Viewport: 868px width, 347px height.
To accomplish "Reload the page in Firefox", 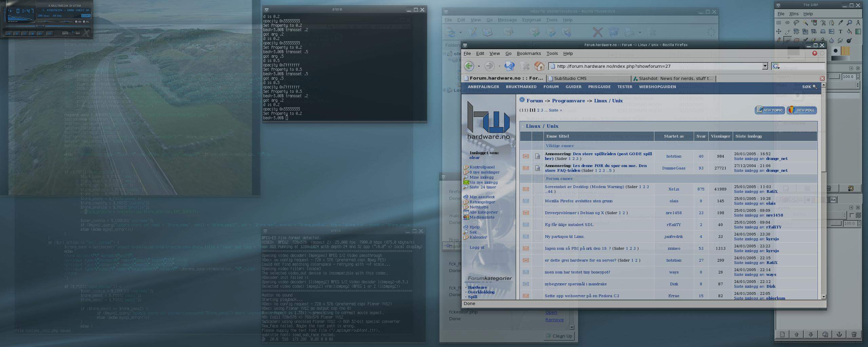I will click(509, 66).
